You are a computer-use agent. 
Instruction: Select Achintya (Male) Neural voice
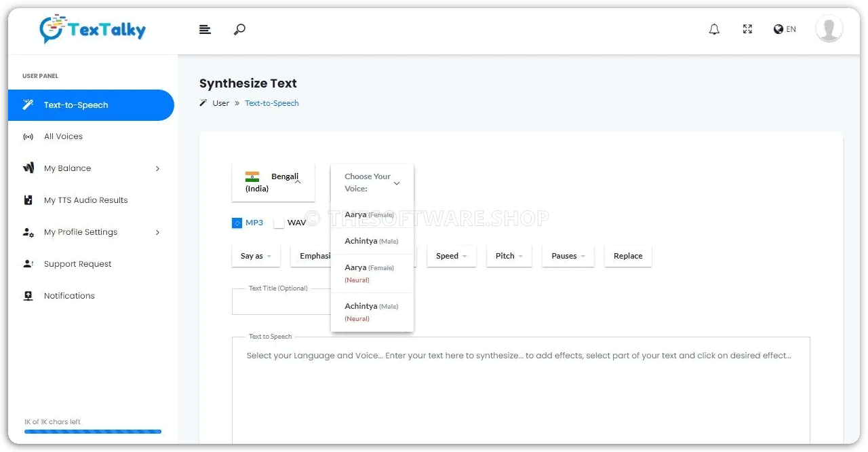[x=372, y=312]
